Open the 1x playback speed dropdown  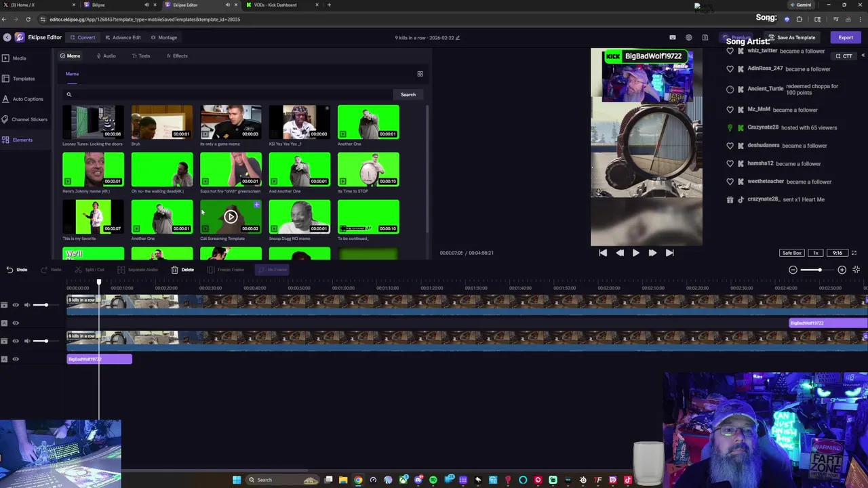tap(816, 253)
